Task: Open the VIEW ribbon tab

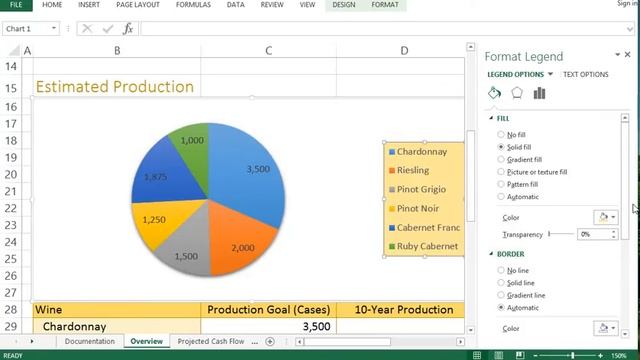Action: [x=307, y=5]
